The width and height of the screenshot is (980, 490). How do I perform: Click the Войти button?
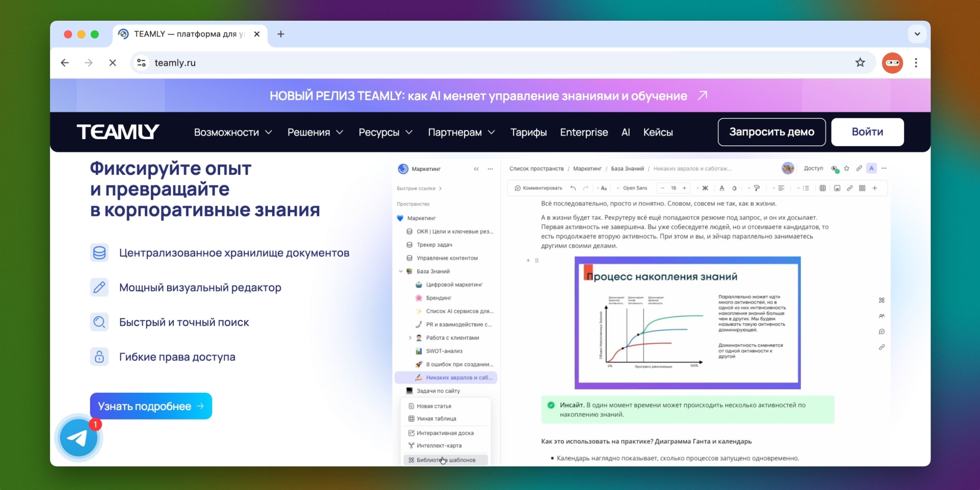[x=867, y=132]
